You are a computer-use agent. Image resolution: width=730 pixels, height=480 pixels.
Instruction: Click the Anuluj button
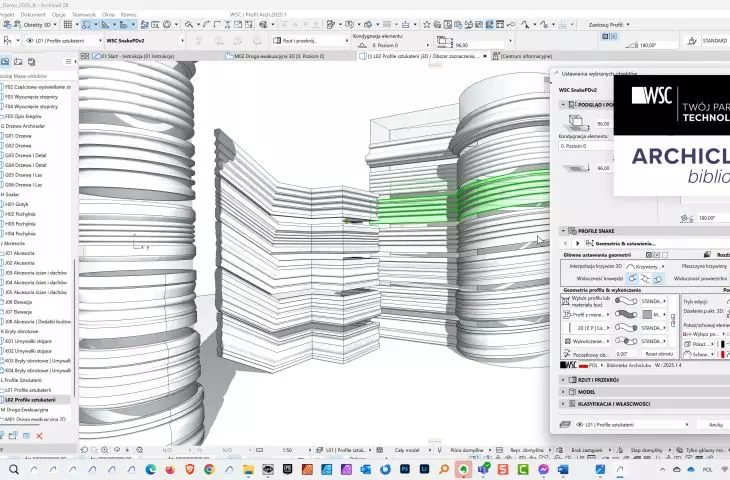(716, 425)
